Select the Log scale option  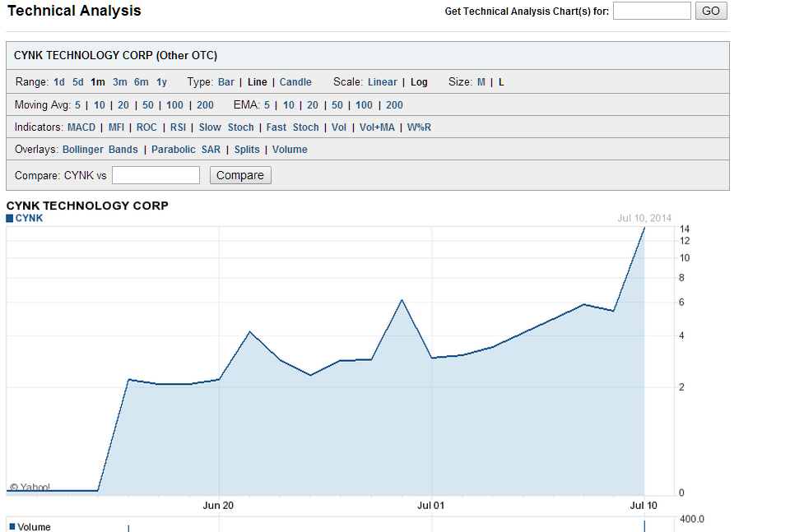(419, 82)
